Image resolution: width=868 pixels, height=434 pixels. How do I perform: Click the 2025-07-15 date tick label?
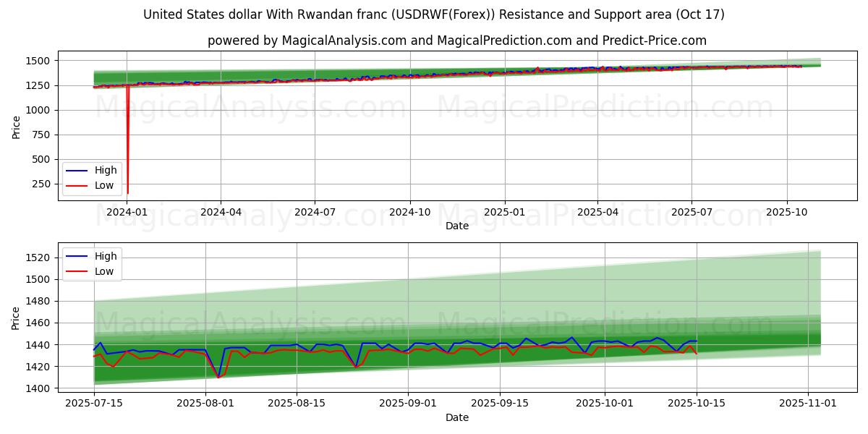click(94, 404)
